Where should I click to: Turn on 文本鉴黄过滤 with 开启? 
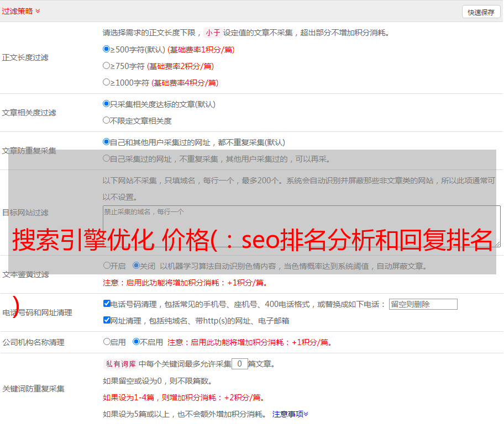click(107, 266)
